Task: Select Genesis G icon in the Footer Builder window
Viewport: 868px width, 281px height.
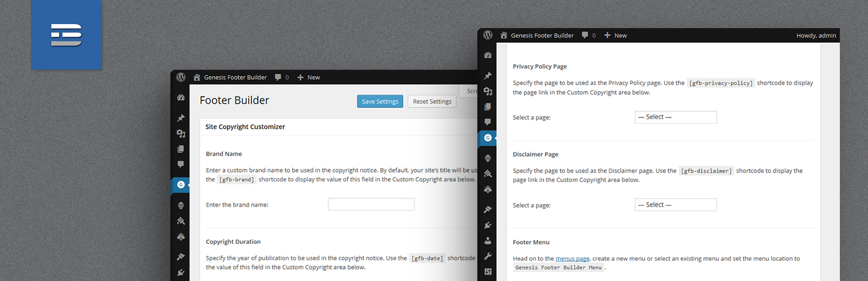Action: (180, 184)
